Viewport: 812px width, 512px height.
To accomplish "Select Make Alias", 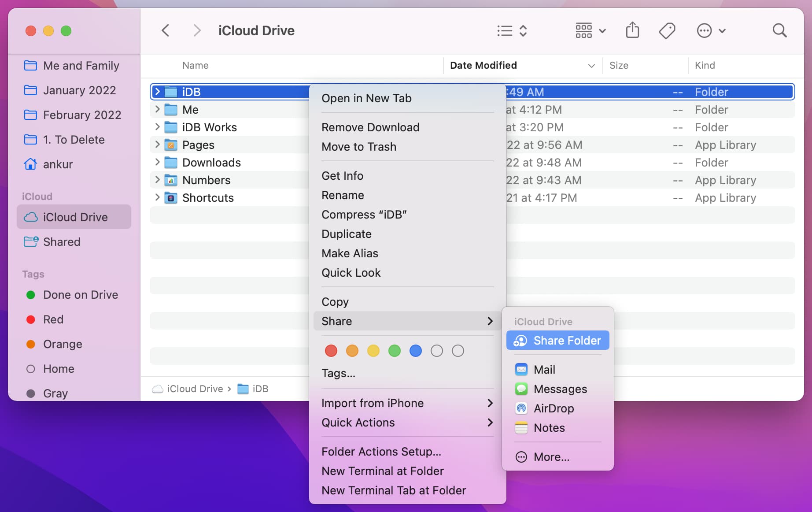I will (408, 253).
